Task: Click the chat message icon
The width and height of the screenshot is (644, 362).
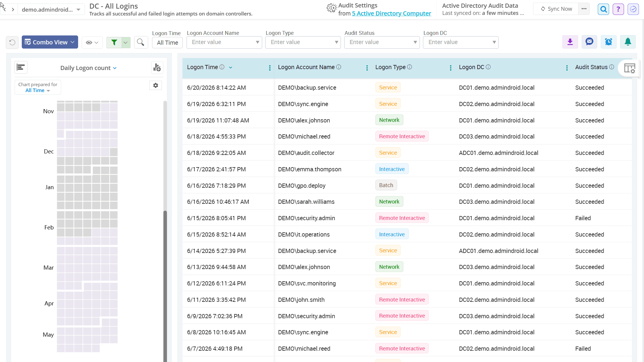Action: point(589,42)
